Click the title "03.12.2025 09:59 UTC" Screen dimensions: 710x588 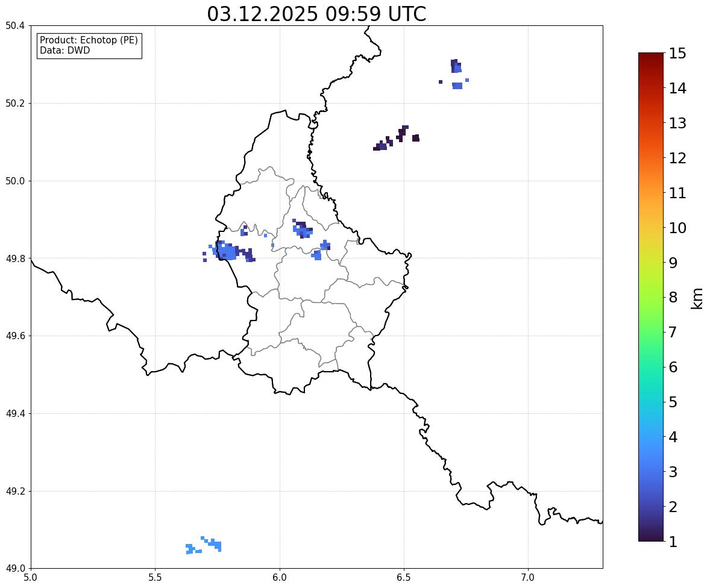[x=316, y=14]
